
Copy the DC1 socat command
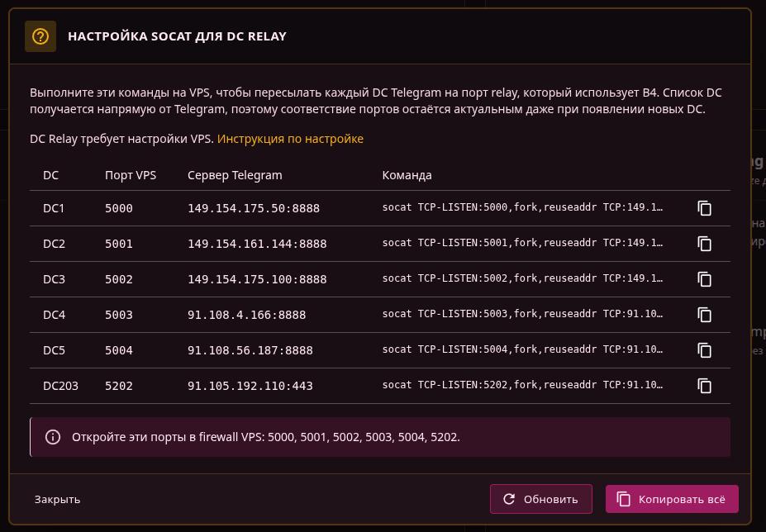[x=705, y=208]
